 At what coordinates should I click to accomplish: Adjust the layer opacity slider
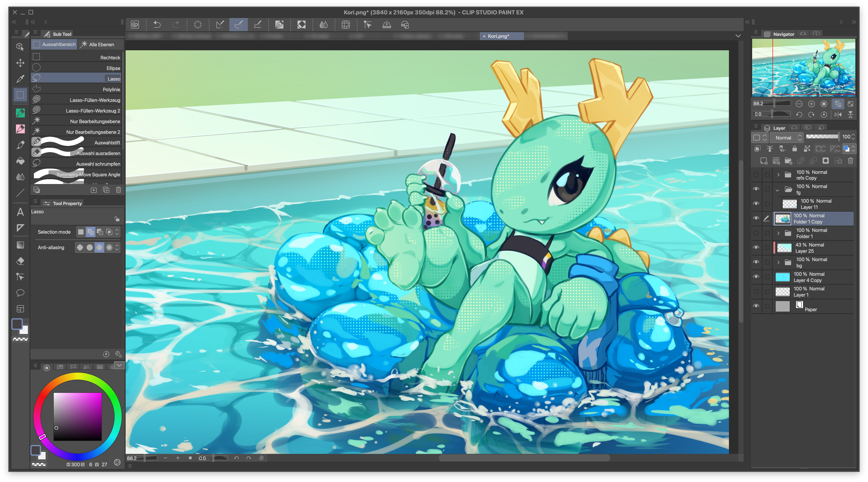(x=823, y=136)
